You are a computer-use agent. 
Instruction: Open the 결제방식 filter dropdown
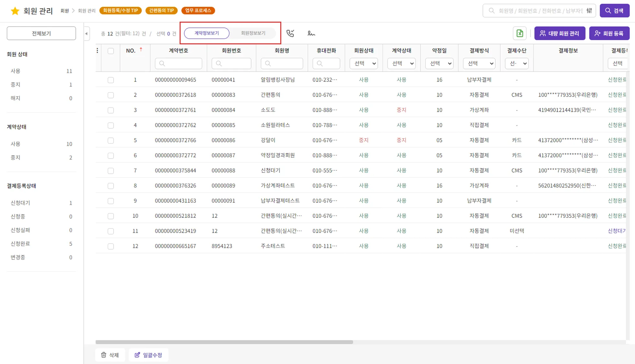[x=479, y=63]
